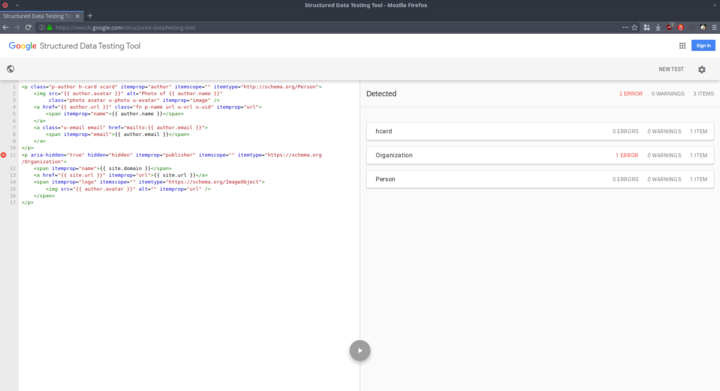Click the uBlock Origin shield extension

(669, 28)
